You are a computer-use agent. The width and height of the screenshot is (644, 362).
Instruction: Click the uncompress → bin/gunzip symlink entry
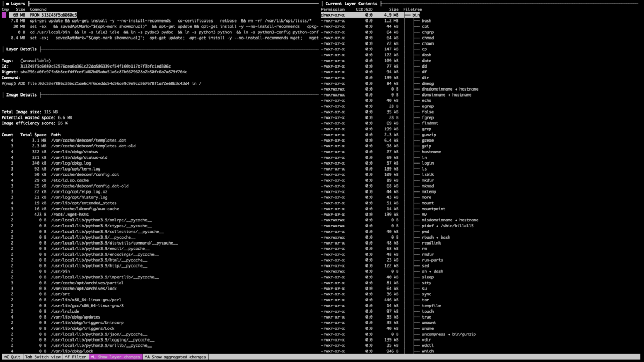pos(449,334)
